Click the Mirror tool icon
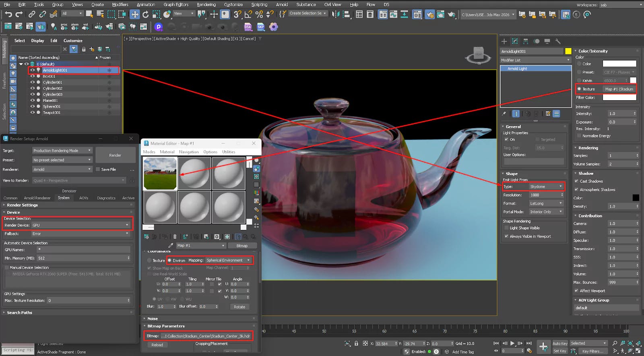644x356 pixels. click(335, 14)
